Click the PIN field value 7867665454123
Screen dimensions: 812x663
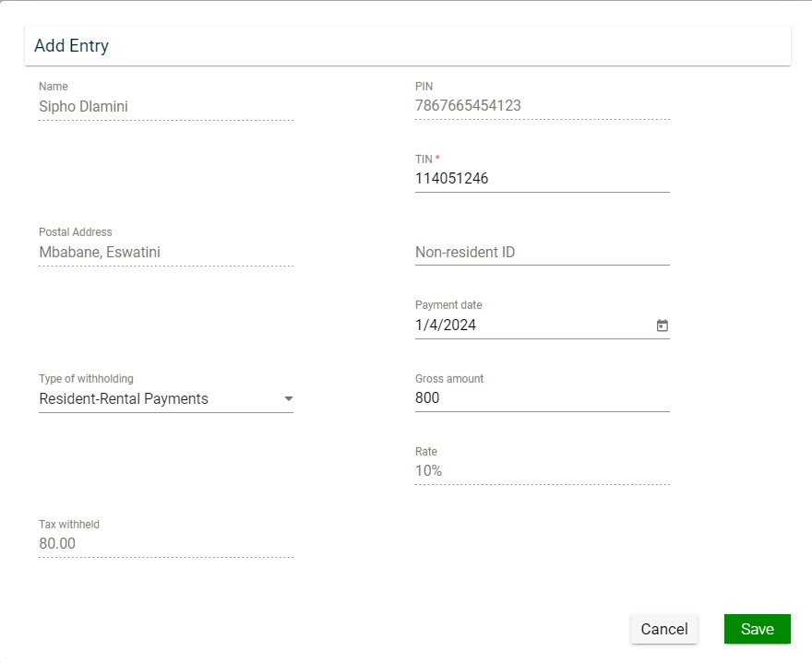pos(542,106)
